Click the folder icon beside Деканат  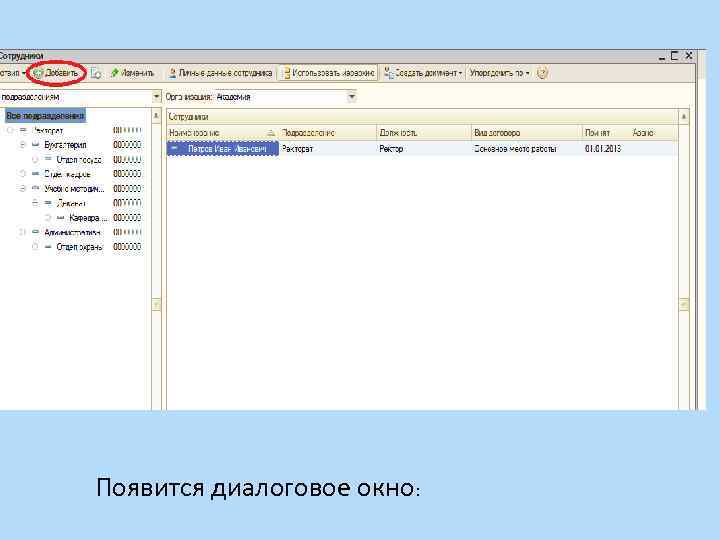(x=48, y=203)
